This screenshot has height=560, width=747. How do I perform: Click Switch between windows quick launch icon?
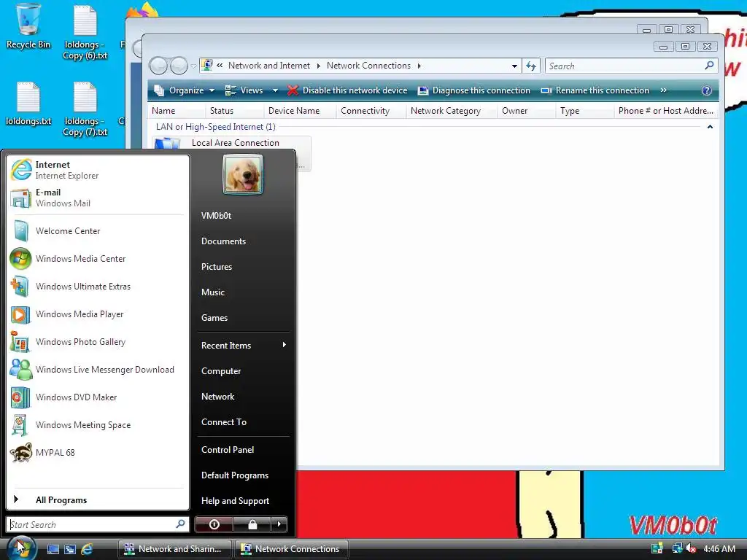pyautogui.click(x=70, y=549)
